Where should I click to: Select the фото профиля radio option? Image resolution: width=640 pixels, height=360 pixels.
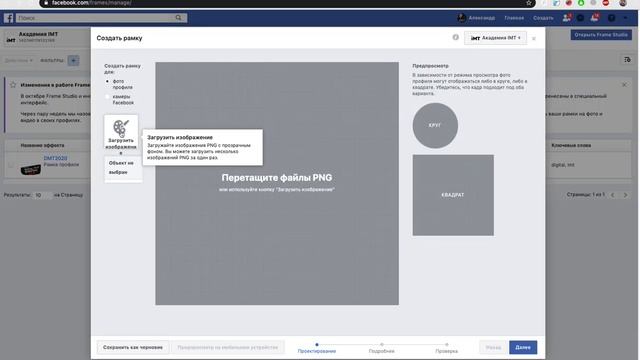[108, 82]
